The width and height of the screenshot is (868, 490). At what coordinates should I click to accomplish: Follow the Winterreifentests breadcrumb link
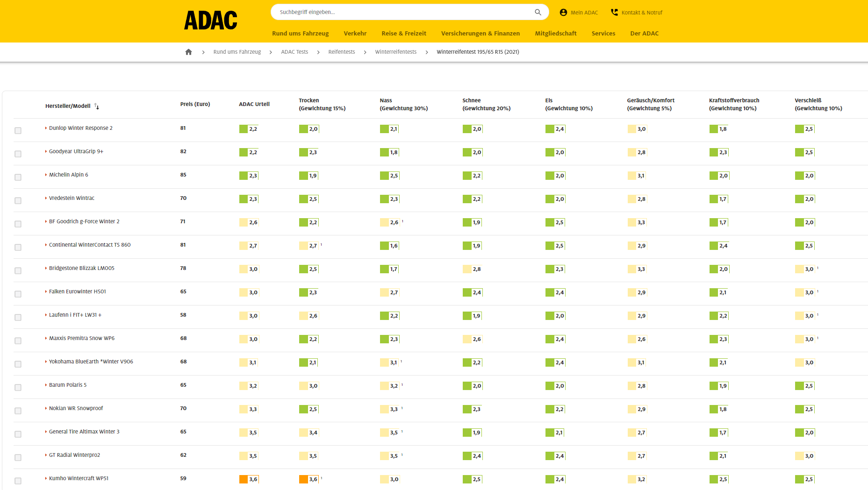point(395,52)
